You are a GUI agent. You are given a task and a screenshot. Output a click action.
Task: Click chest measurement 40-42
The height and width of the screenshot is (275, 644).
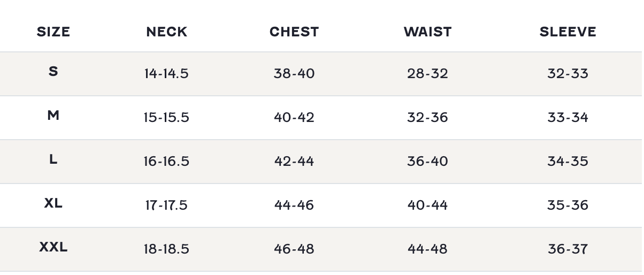294,118
